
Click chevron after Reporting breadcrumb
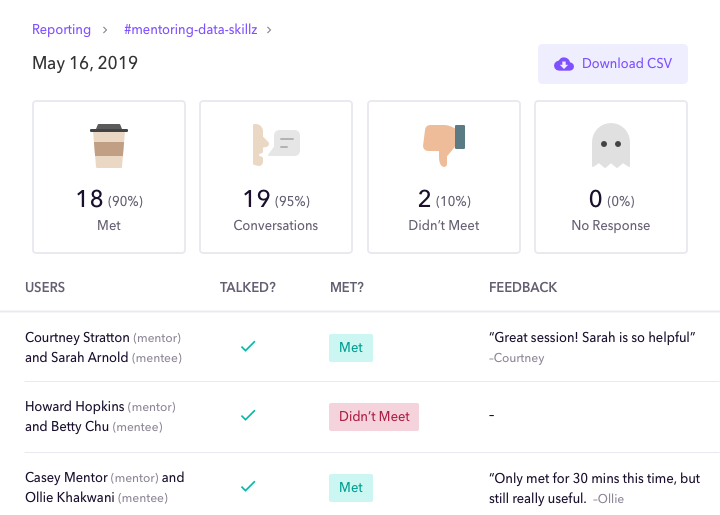[105, 30]
